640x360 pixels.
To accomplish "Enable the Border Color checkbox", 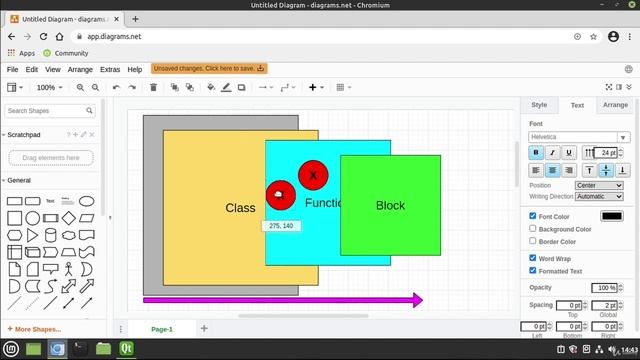I will click(x=533, y=241).
